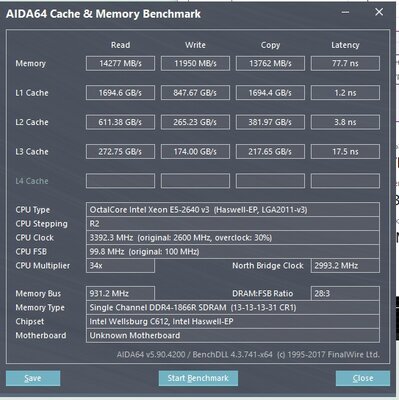Click the L3 Cache Latency 17.5 ns field
399x400 pixels.
coord(345,151)
